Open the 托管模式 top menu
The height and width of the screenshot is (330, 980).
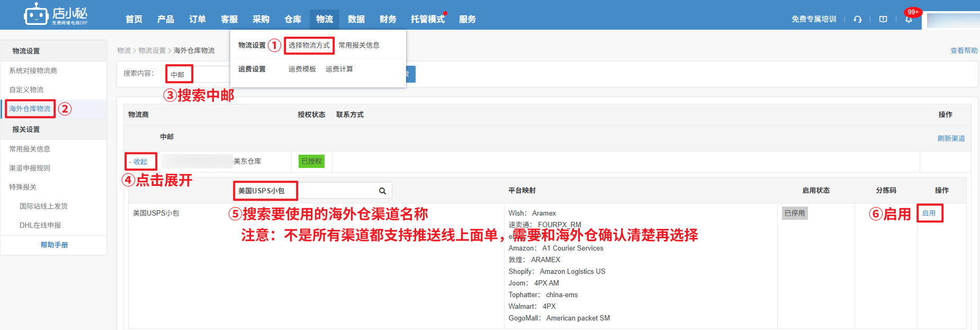[428, 19]
